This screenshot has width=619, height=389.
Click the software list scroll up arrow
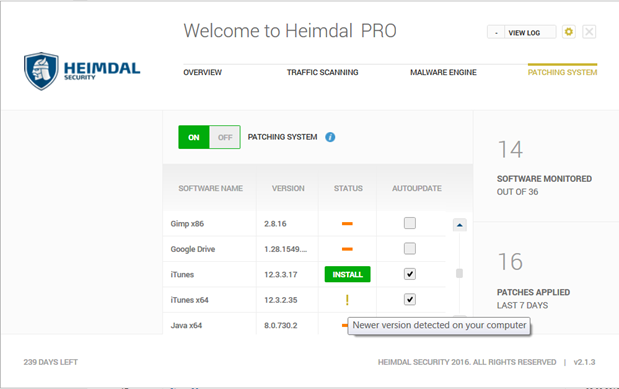tap(460, 225)
